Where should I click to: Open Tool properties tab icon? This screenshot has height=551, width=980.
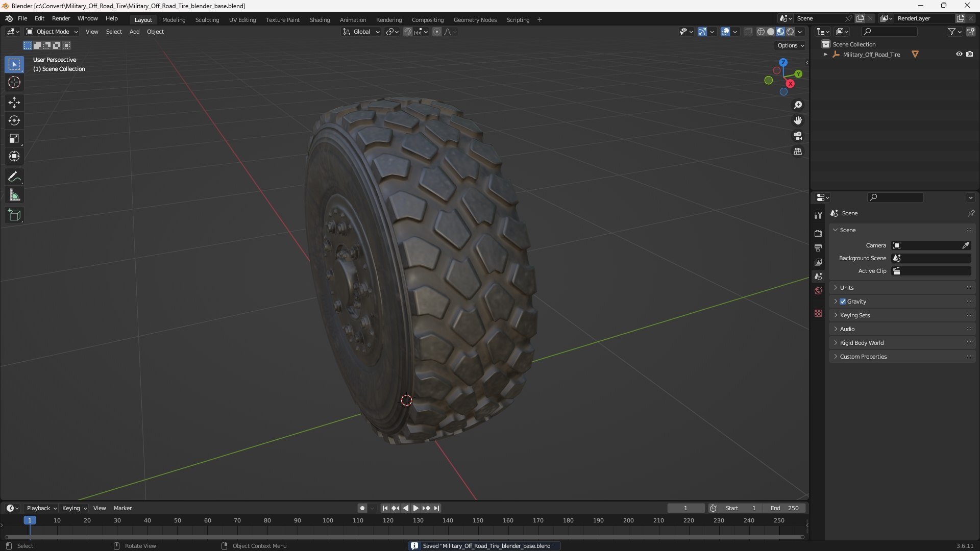pos(818,215)
